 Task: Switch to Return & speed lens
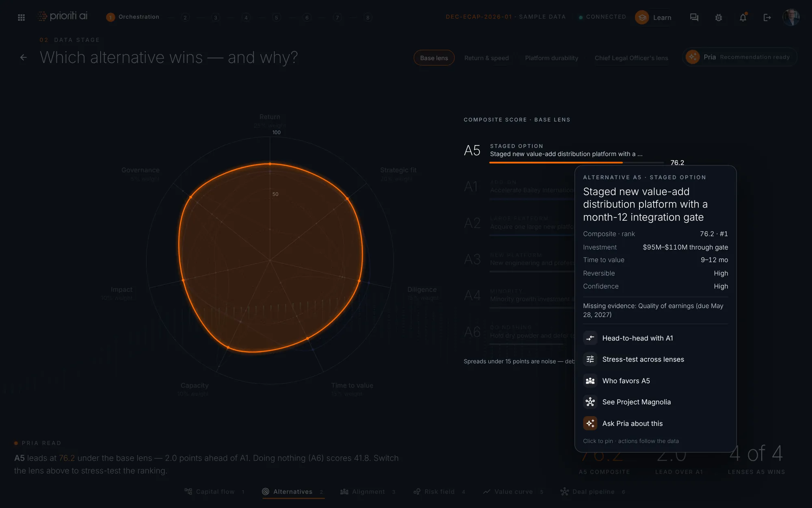(x=486, y=58)
